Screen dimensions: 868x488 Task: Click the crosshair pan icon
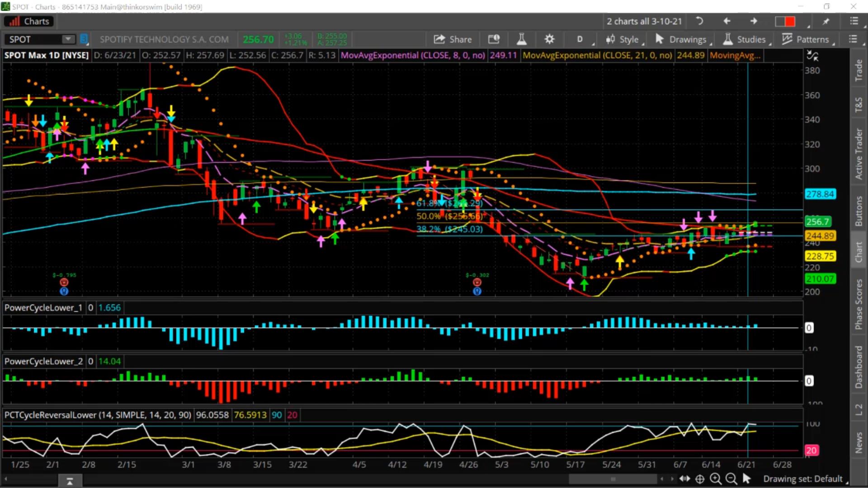700,479
